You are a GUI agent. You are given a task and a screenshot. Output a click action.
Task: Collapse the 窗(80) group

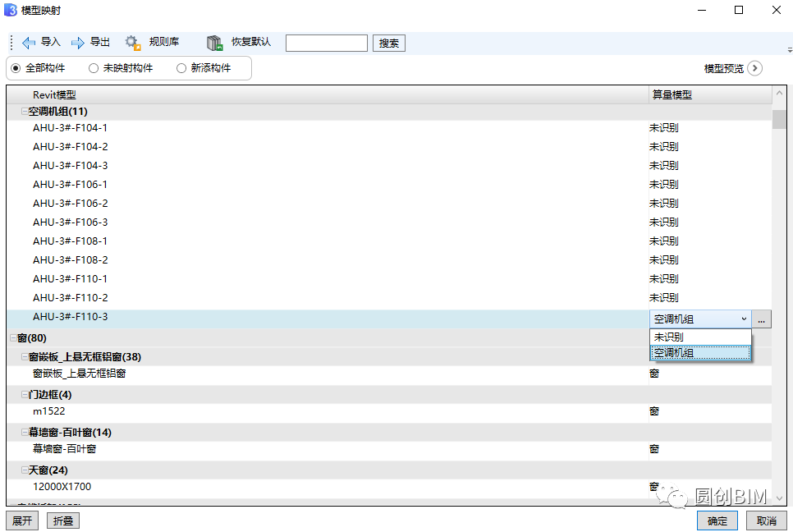14,337
